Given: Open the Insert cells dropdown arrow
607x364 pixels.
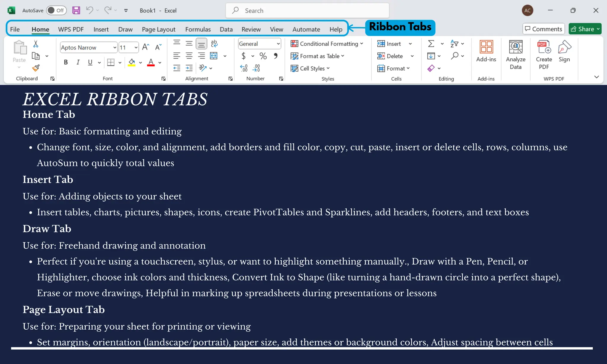Looking at the screenshot, I should (410, 44).
